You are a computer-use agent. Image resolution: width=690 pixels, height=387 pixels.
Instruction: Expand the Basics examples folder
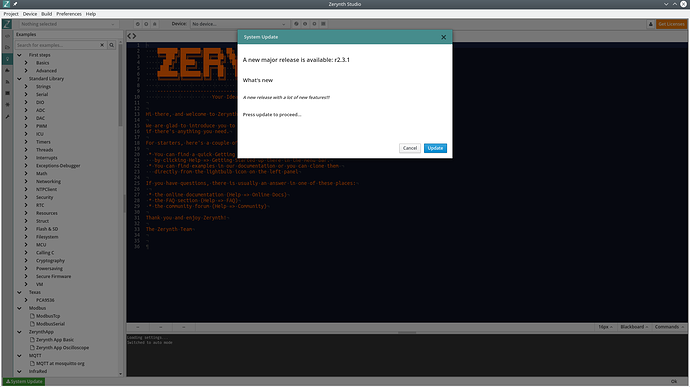(26, 63)
